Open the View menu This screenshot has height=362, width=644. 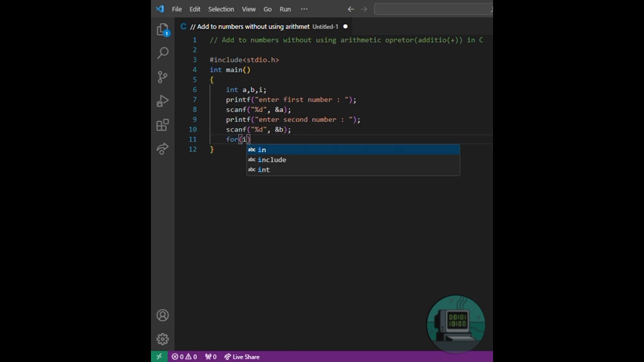[x=249, y=9]
